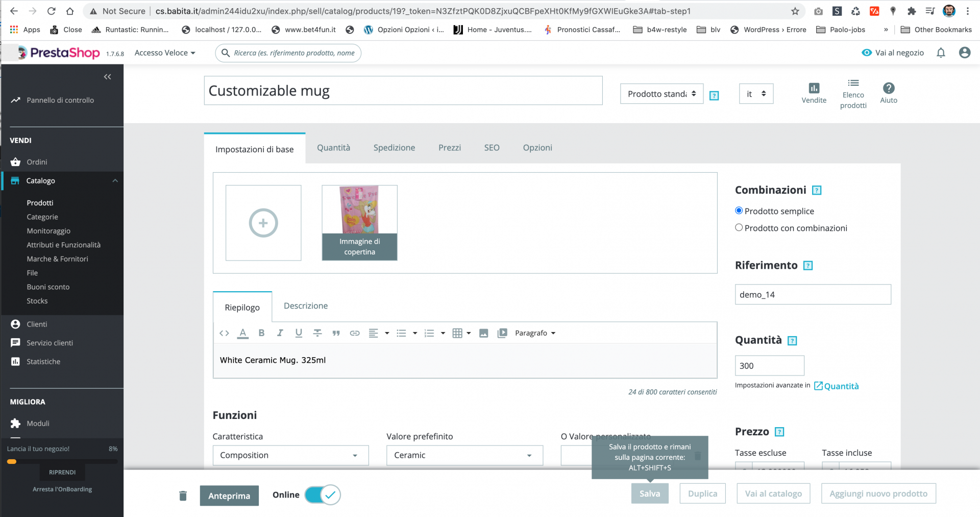
Task: Click the Duplica button
Action: tap(702, 494)
